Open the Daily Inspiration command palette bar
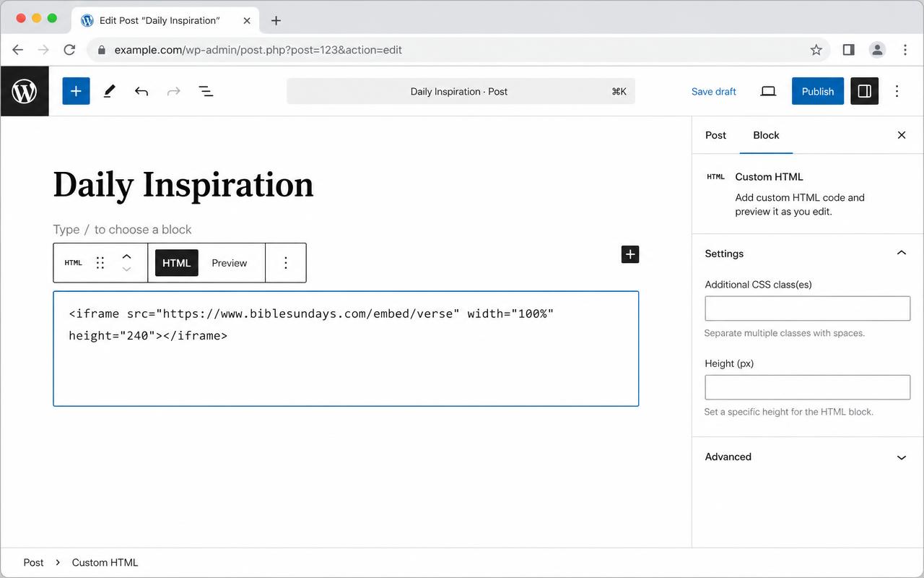 click(x=461, y=91)
